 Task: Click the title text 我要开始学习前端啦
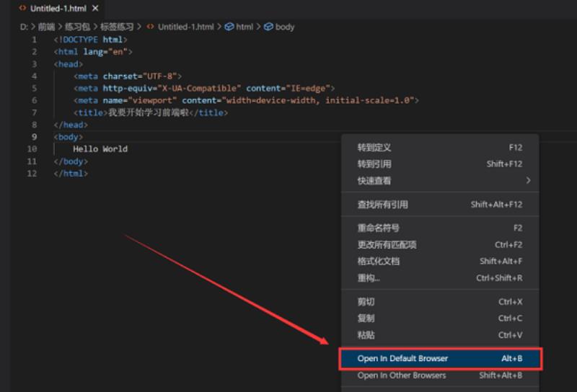149,112
